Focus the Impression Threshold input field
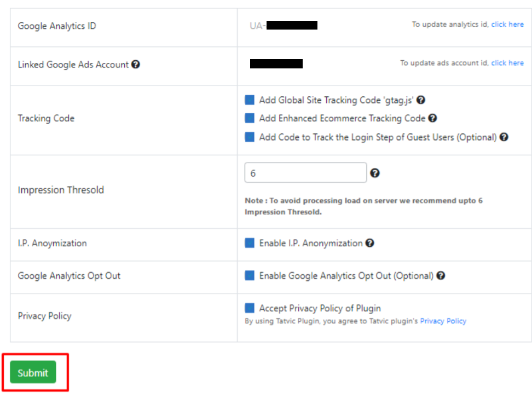This screenshot has width=532, height=394. tap(305, 173)
